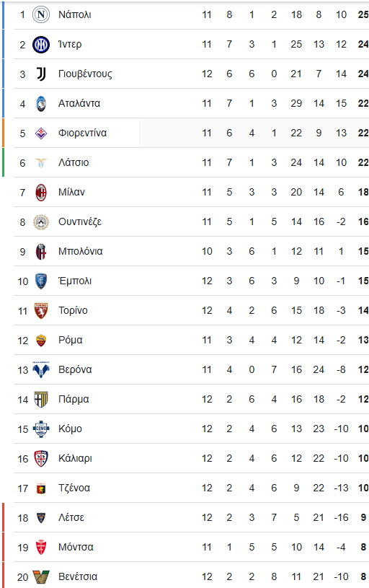Click the Inter club logo
The height and width of the screenshot is (588, 369).
coord(41,44)
